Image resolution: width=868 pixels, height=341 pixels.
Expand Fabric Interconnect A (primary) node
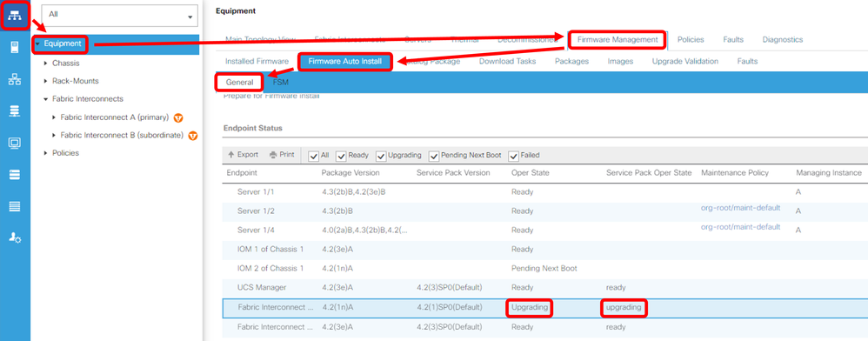point(54,117)
